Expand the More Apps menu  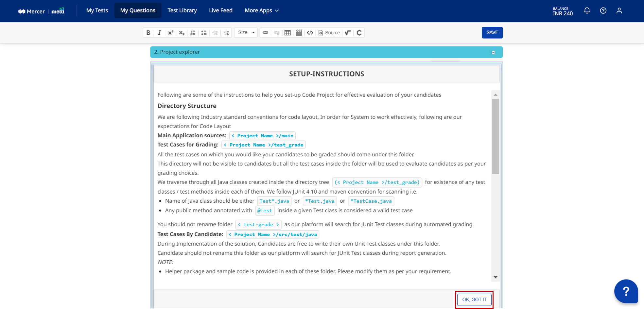click(x=262, y=10)
